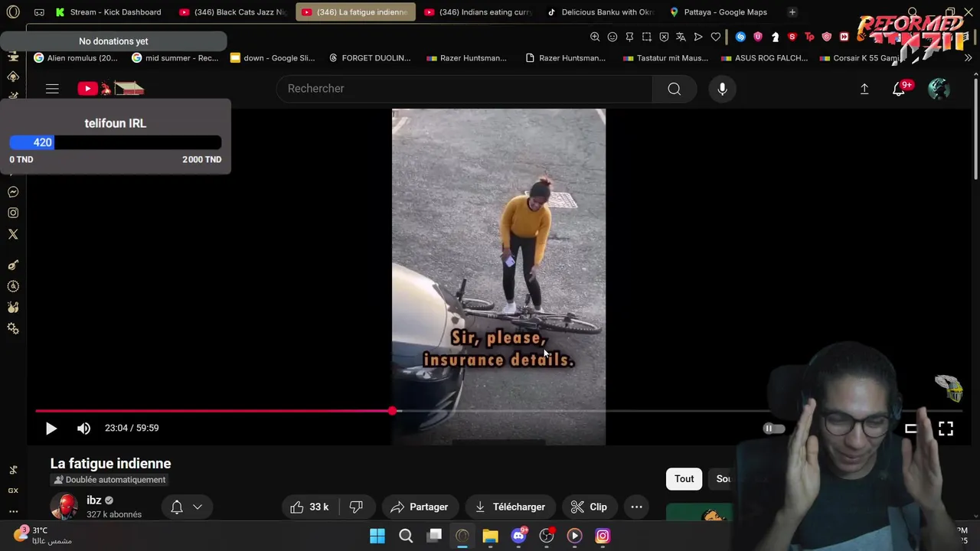Expand hidden bookmarks overflow chevron
This screenshot has height=551, width=980.
click(968, 58)
